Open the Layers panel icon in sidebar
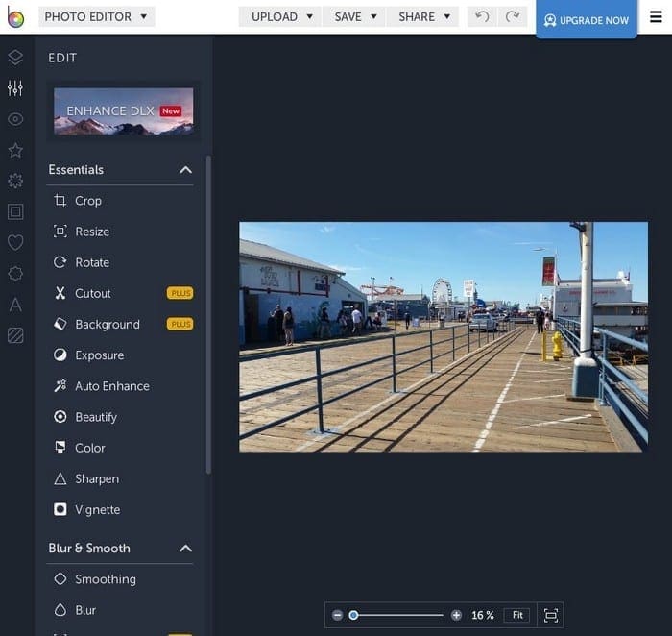The image size is (672, 636). [x=15, y=58]
